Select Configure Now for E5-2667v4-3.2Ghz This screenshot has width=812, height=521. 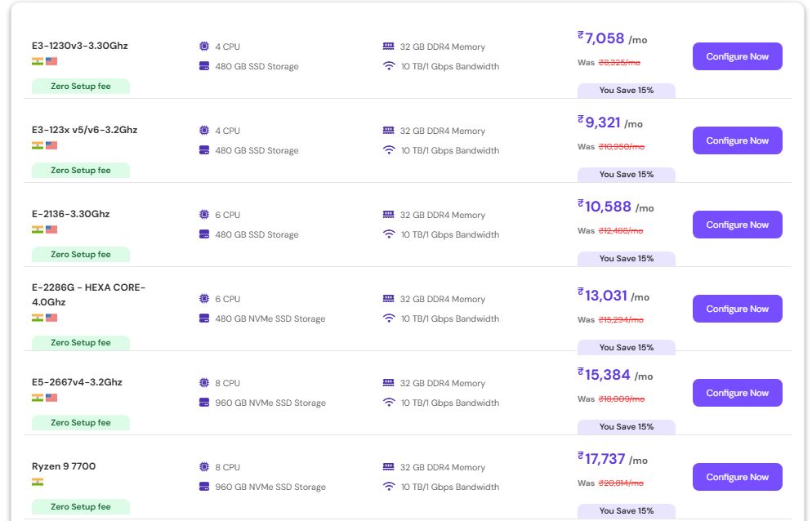coord(737,393)
